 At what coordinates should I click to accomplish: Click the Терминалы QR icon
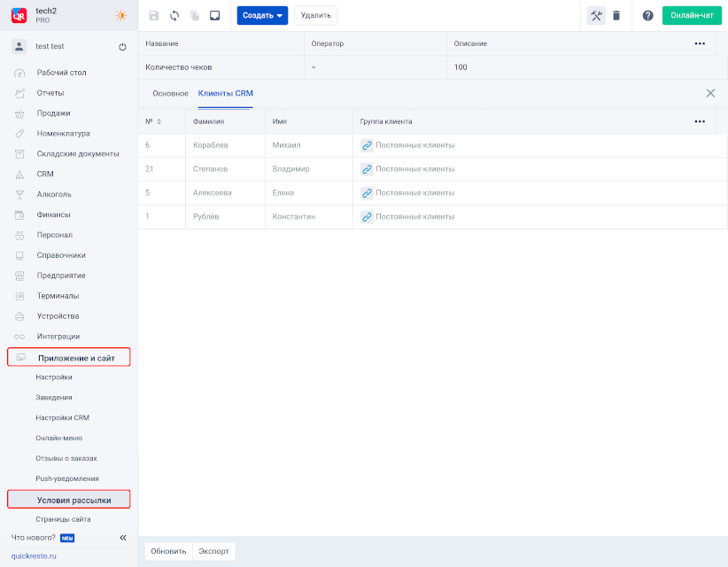pos(19,296)
